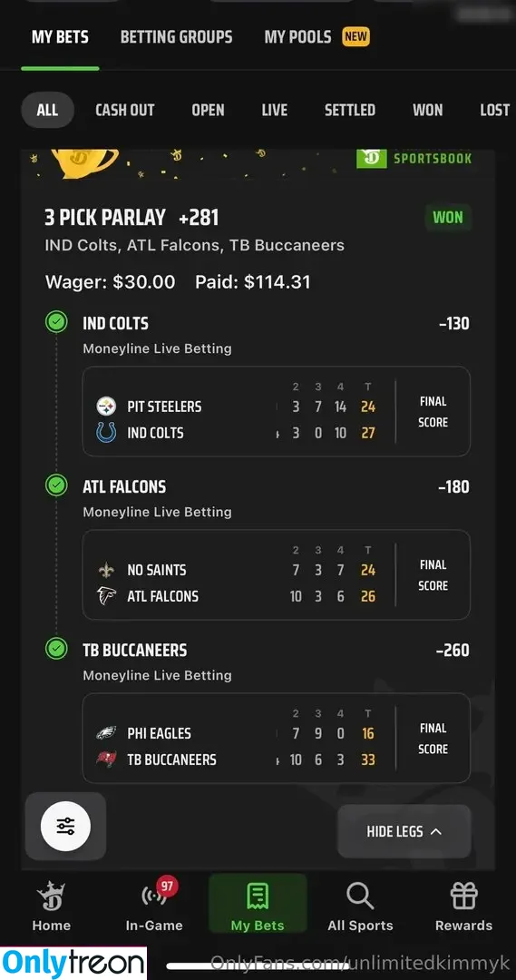Tap the green check next to IND Colts
This screenshot has width=516, height=980.
click(56, 322)
